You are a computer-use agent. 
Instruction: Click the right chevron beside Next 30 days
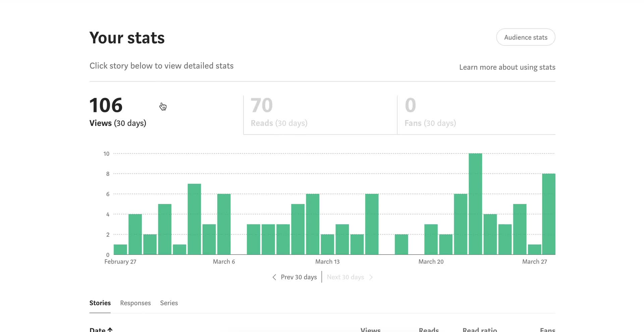tap(371, 277)
